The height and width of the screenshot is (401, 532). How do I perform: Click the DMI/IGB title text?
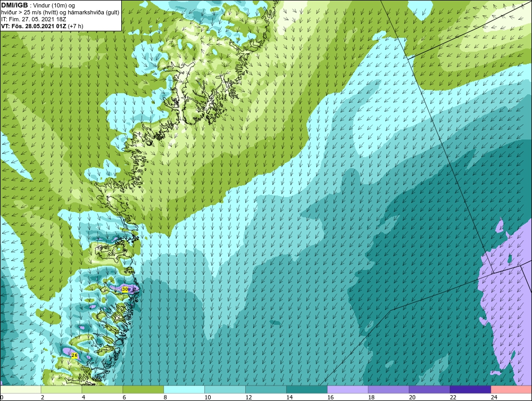pyautogui.click(x=14, y=5)
